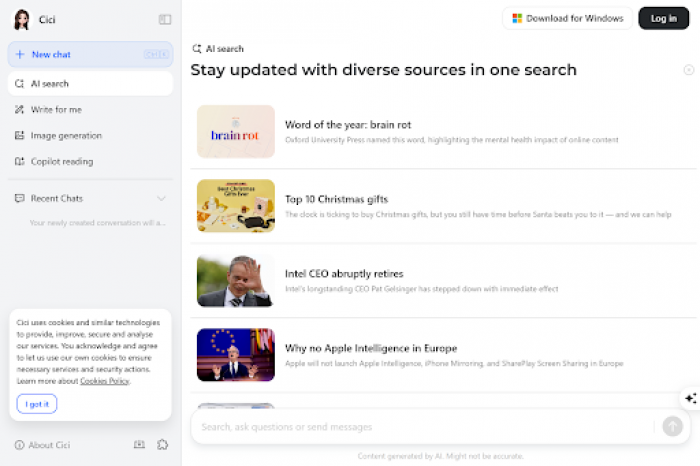Open Copilot reading feature
Screen dimensions: 700x466
coord(62,161)
